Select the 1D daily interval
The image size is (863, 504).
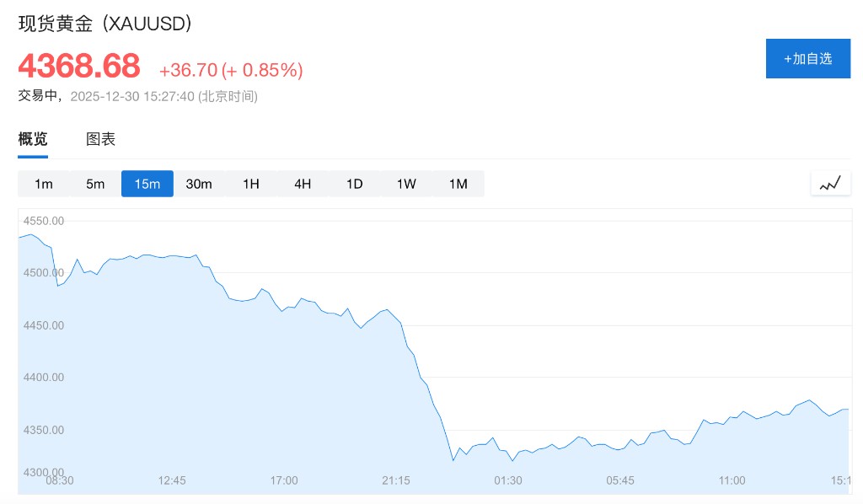tap(355, 184)
